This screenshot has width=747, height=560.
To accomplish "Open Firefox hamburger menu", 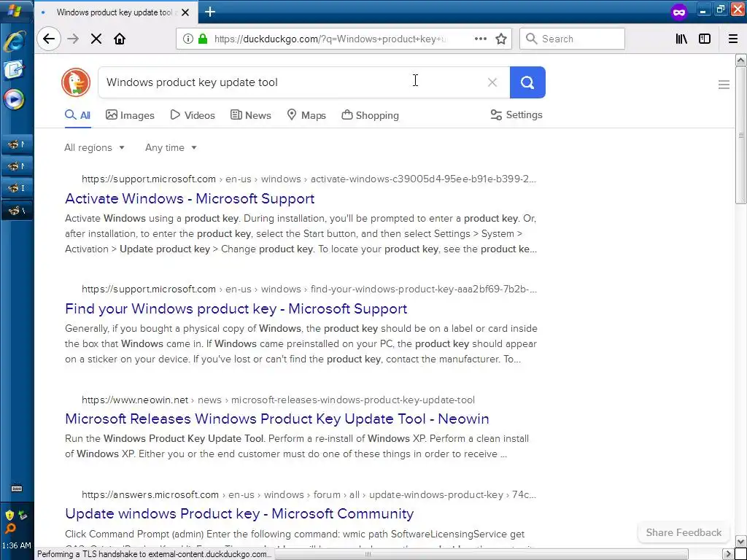I will [x=732, y=39].
